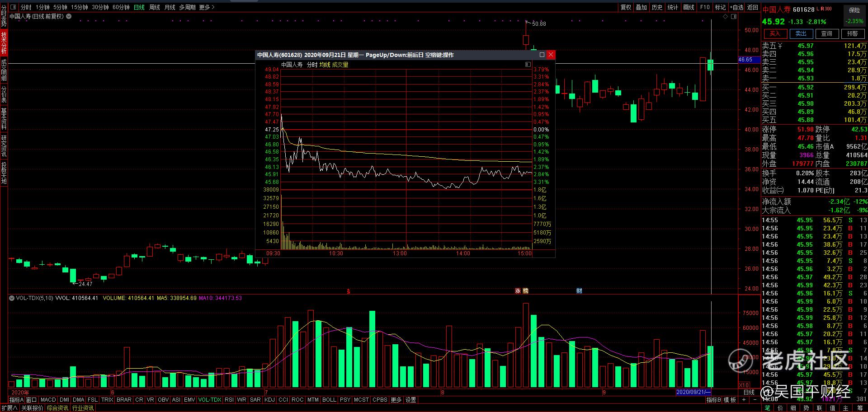Click the blue 卖出 sell button
This screenshot has height=412, width=868.
801,34
